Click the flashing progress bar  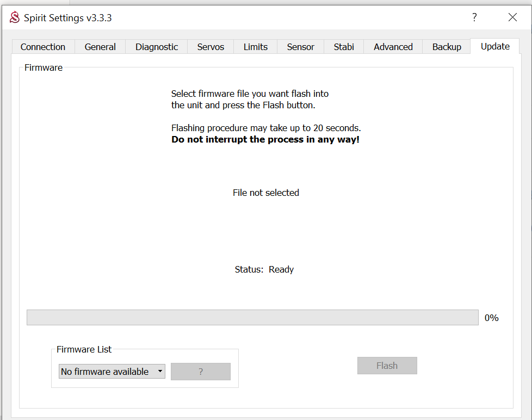[x=252, y=318]
